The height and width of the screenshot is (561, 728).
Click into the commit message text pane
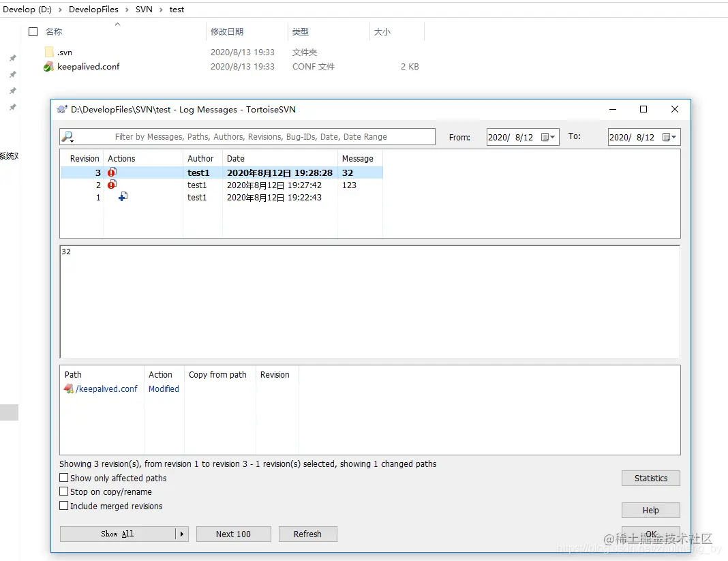pos(370,302)
